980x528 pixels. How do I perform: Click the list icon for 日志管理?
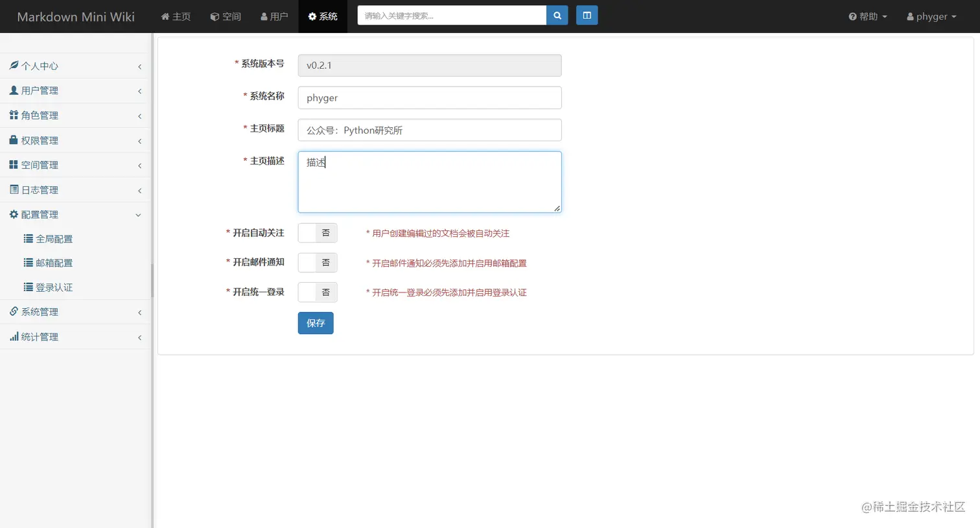(x=14, y=189)
